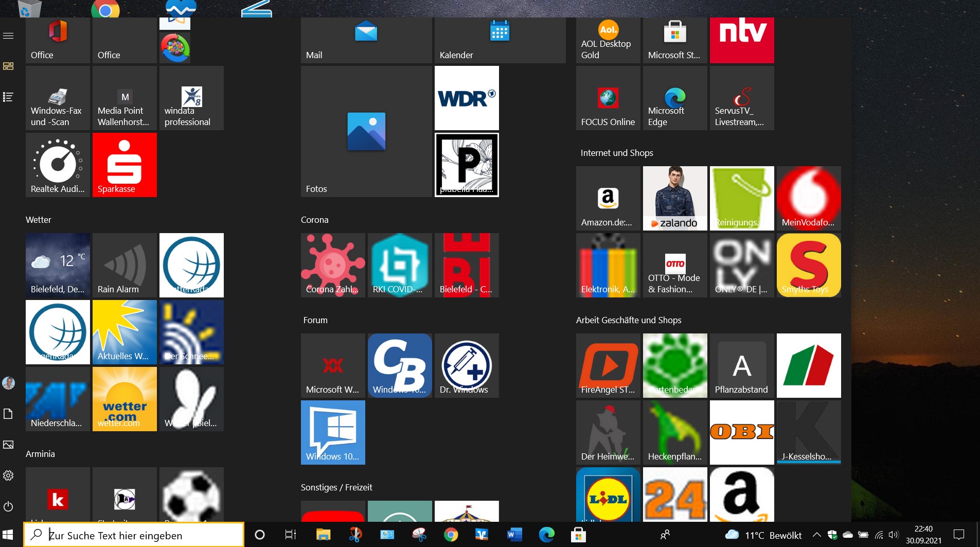Open the Action Center notifications

point(959,535)
